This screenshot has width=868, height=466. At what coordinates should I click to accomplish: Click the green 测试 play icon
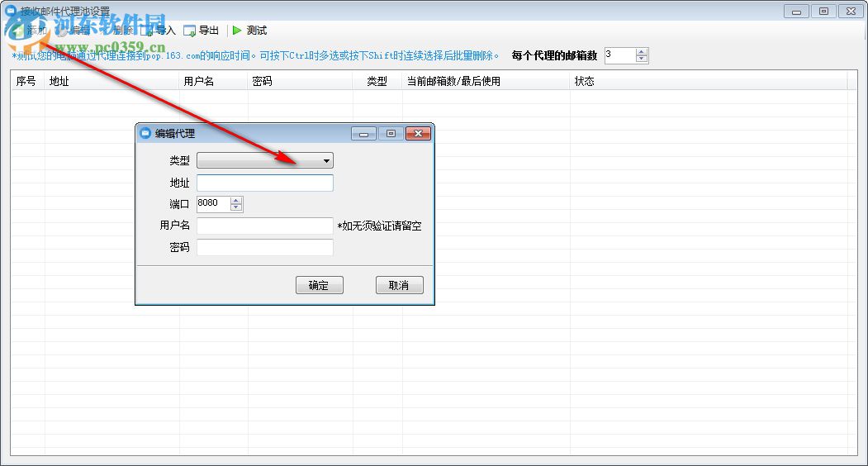point(237,31)
